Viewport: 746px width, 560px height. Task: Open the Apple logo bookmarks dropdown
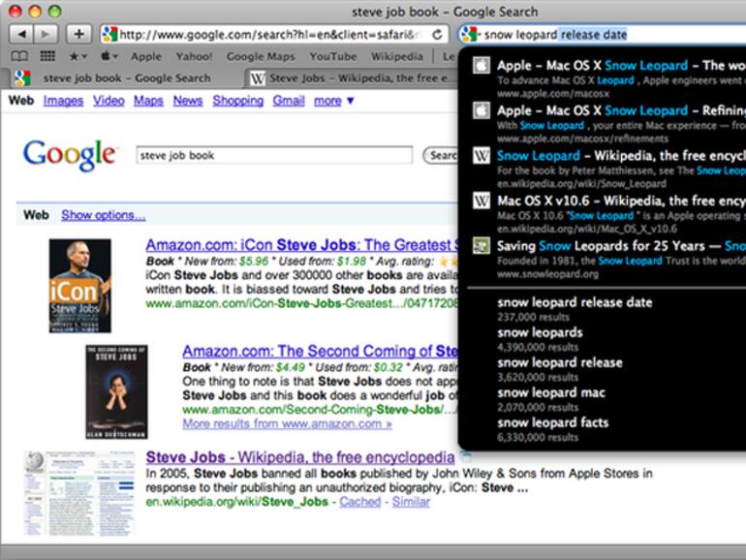(109, 56)
